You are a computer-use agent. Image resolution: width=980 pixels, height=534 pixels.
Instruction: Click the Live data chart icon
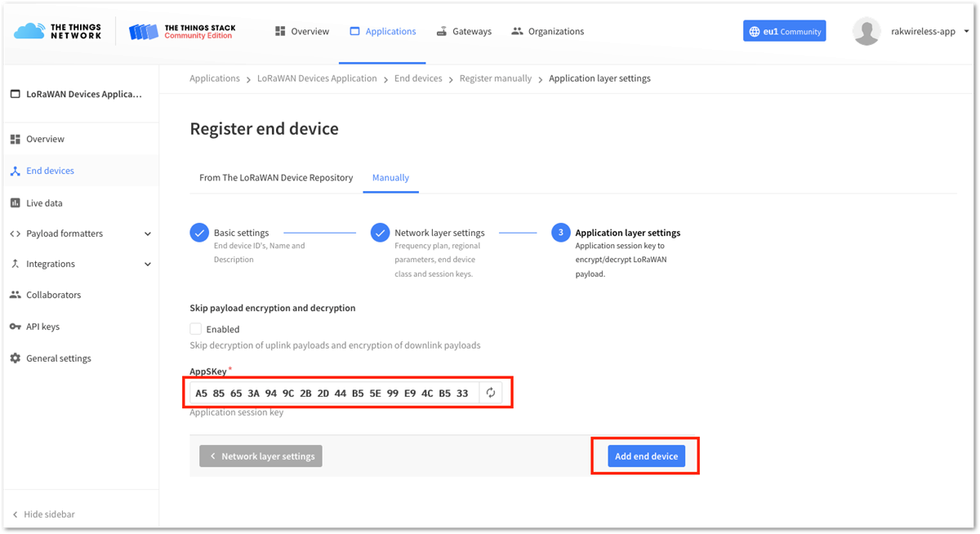[15, 202]
